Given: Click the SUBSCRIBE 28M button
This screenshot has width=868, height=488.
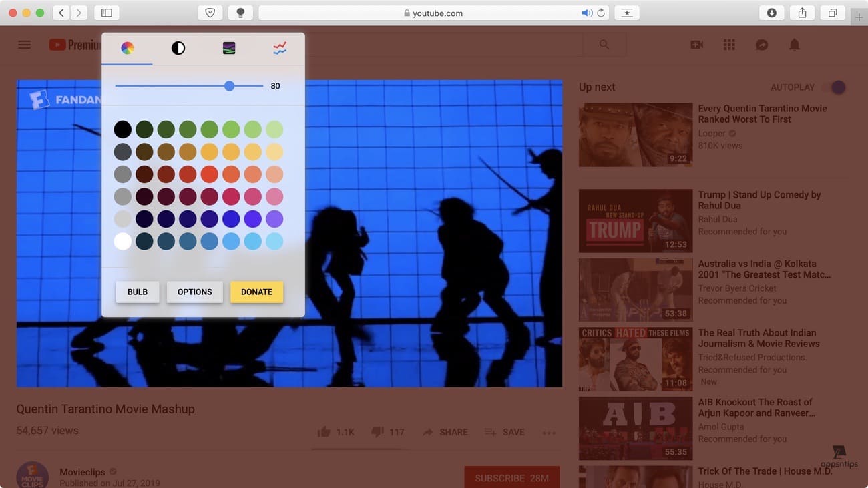Looking at the screenshot, I should [x=512, y=478].
